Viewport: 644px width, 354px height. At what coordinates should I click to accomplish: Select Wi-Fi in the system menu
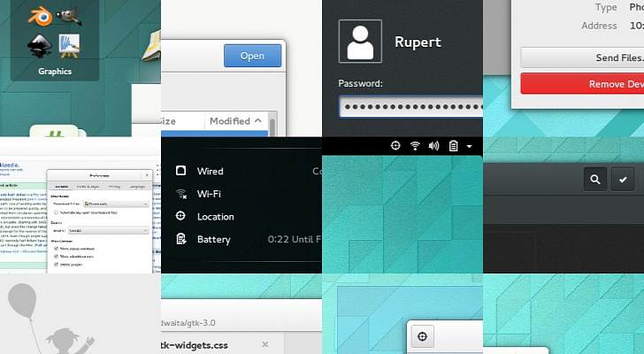209,194
